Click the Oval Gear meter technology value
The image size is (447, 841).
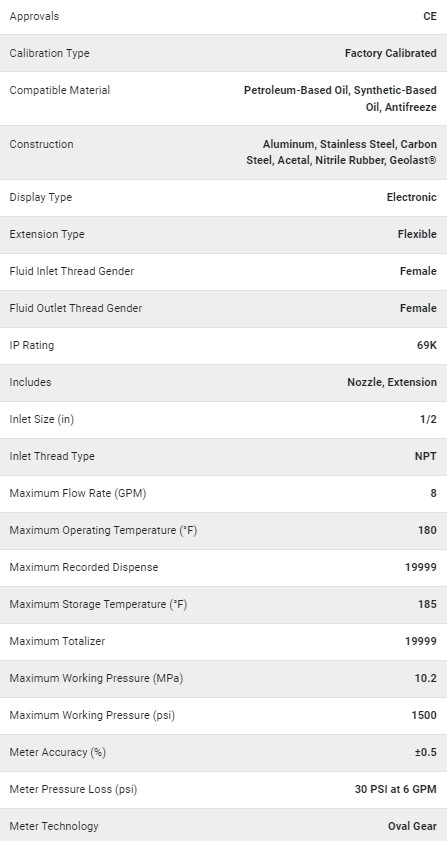412,827
